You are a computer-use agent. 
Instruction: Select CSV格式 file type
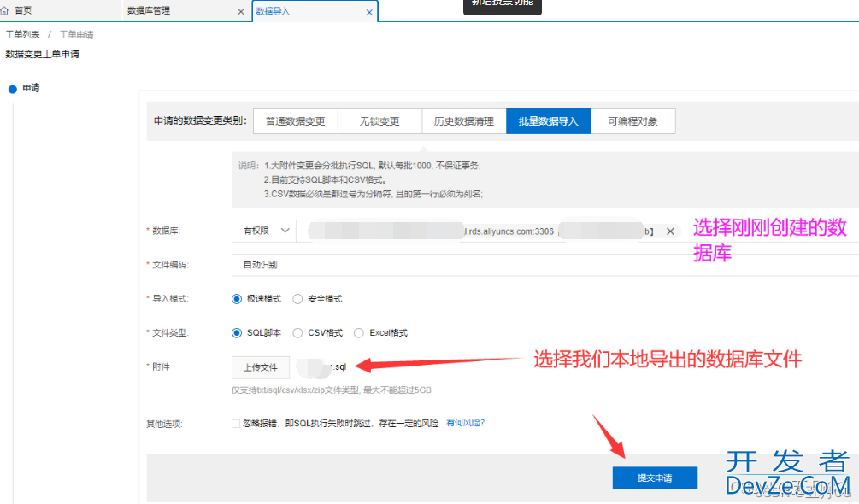click(297, 332)
